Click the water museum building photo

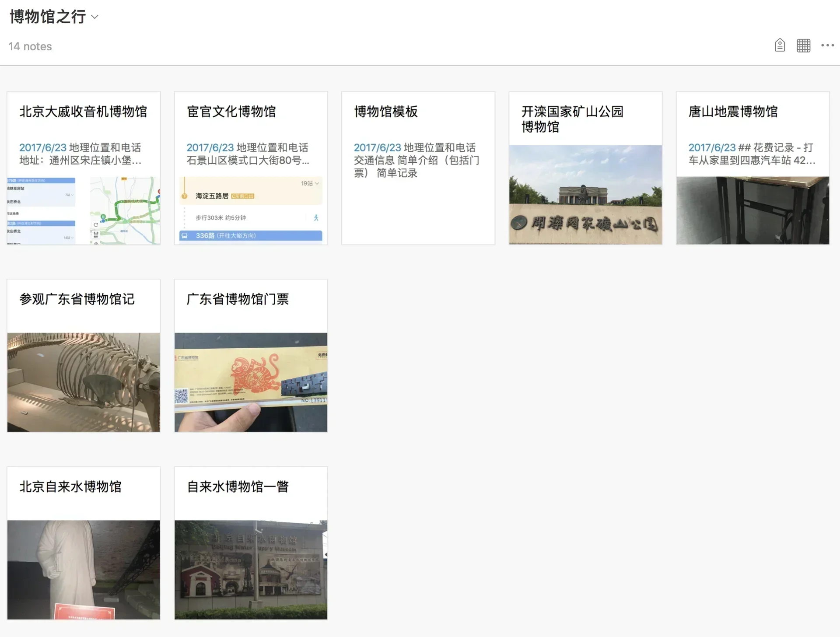pyautogui.click(x=251, y=569)
